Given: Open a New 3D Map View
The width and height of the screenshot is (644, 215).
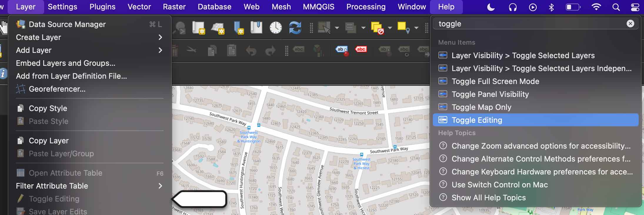Looking at the screenshot, I should click(x=218, y=28).
